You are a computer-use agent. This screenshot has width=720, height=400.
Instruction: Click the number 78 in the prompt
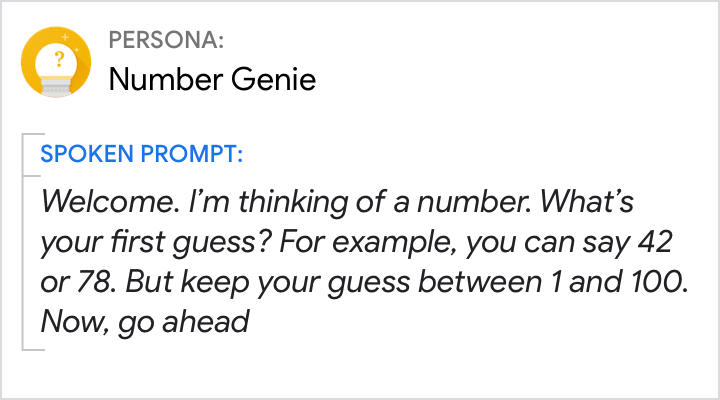[x=90, y=283]
